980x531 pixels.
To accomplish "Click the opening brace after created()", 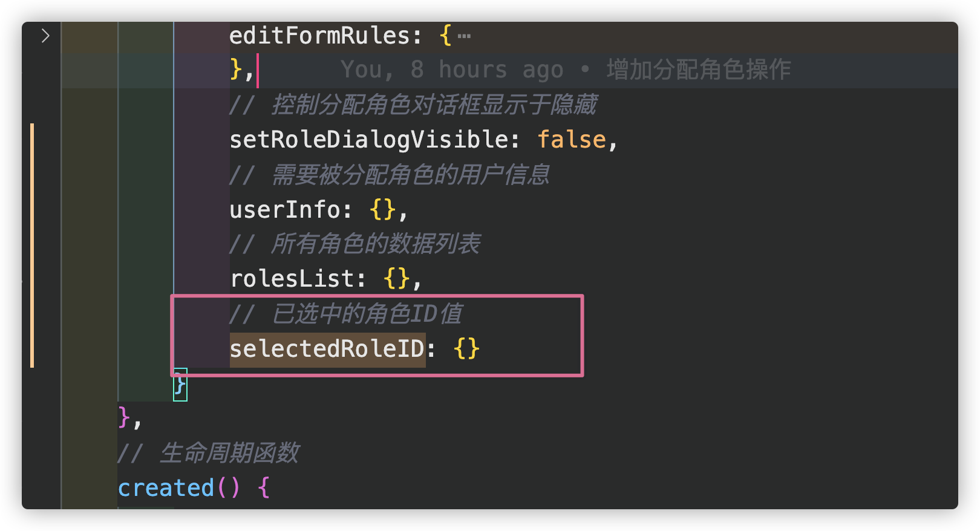I will pyautogui.click(x=264, y=488).
